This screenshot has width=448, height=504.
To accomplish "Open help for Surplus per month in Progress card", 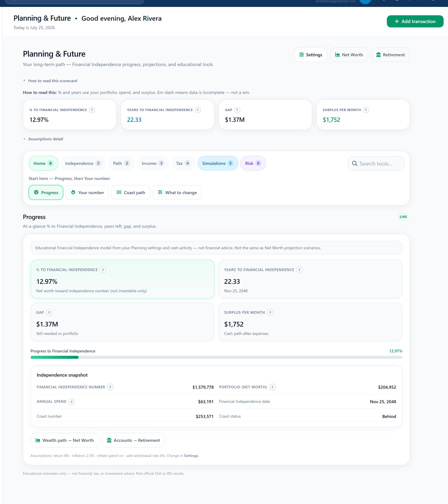I will [x=270, y=312].
